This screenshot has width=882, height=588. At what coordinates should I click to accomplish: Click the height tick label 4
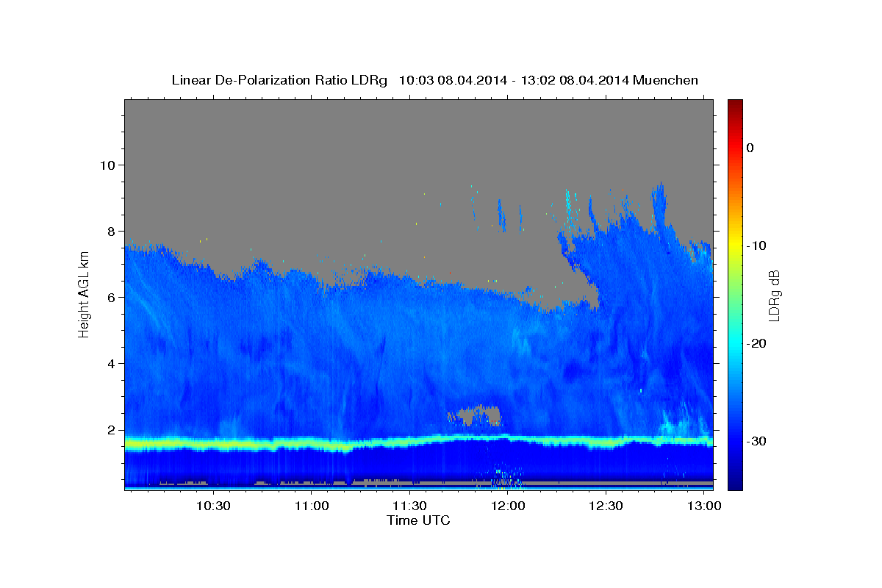click(112, 363)
